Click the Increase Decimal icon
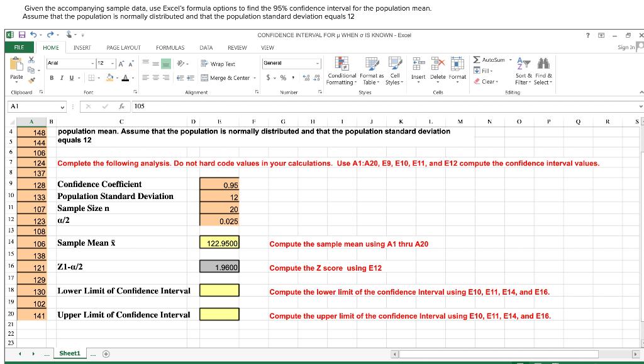This screenshot has height=364, width=644. [x=305, y=76]
